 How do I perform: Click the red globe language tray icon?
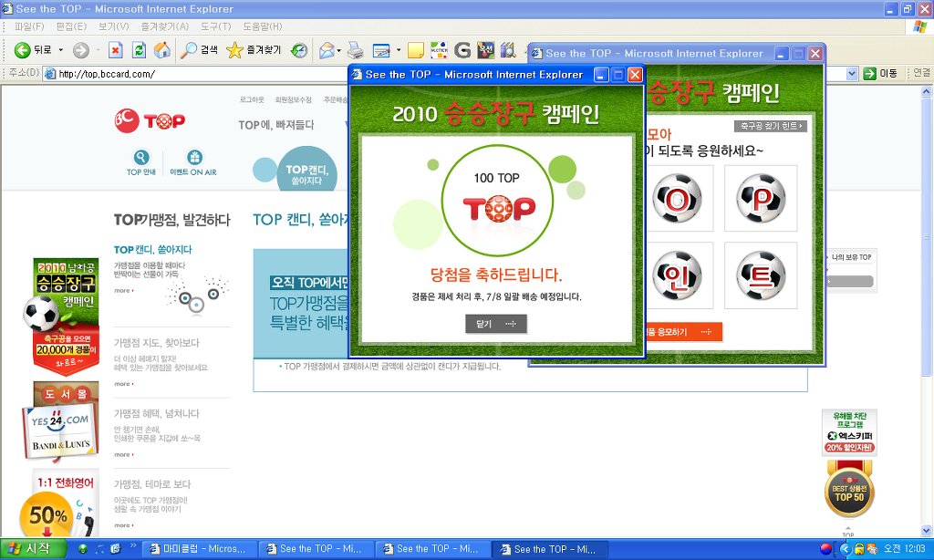click(826, 549)
